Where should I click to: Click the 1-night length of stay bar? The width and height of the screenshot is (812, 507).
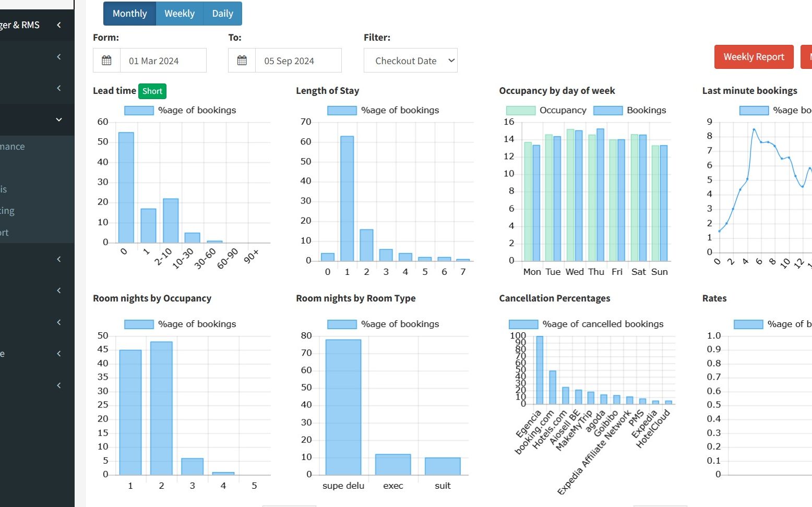[x=347, y=199]
